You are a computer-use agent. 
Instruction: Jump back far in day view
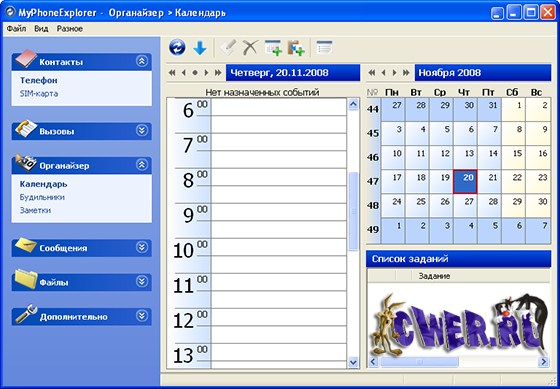point(172,73)
